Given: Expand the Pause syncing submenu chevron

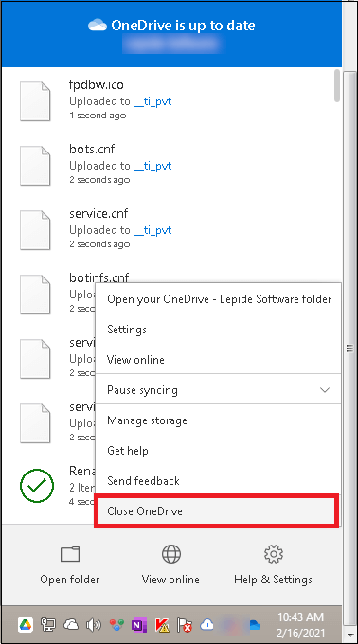Looking at the screenshot, I should click(x=325, y=390).
